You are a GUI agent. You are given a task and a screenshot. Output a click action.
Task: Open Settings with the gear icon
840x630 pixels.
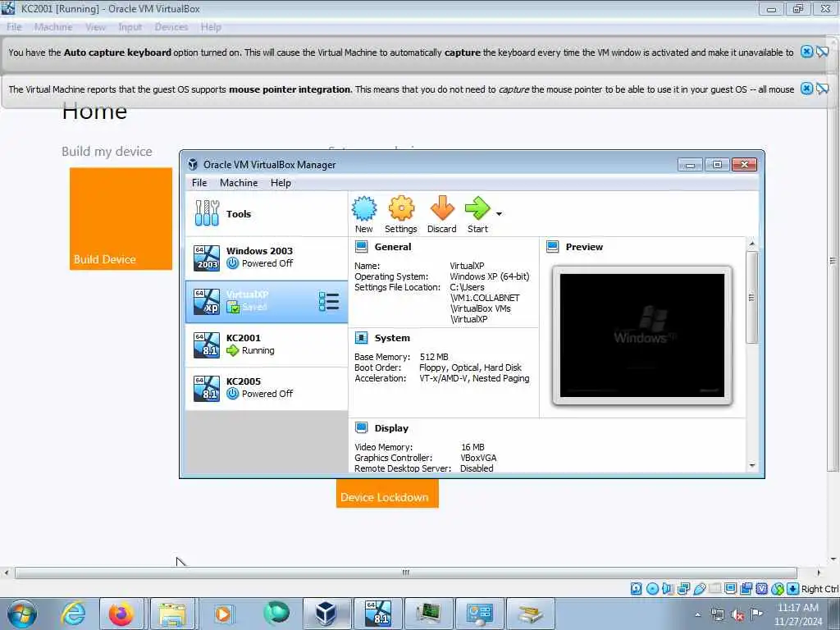(400, 214)
